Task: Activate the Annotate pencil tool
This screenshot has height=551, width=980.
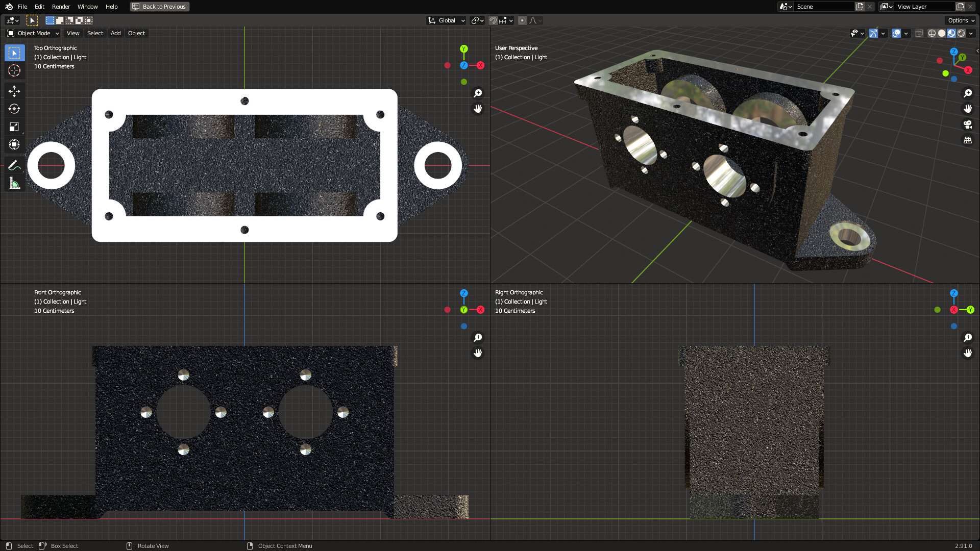Action: (14, 165)
